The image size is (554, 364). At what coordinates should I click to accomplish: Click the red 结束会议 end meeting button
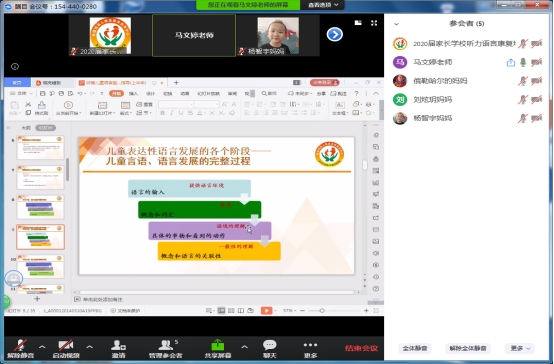(361, 348)
